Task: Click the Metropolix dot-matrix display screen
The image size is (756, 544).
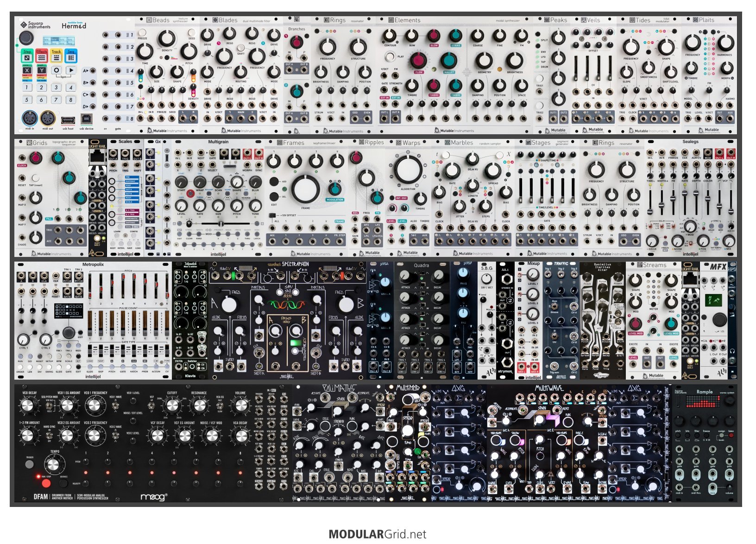Action: [69, 310]
